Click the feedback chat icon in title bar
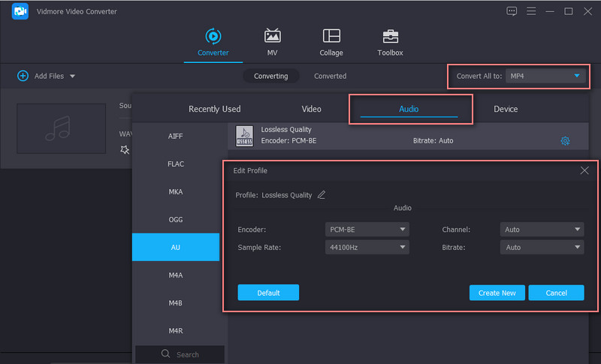Viewport: 601px width, 364px height. (512, 11)
